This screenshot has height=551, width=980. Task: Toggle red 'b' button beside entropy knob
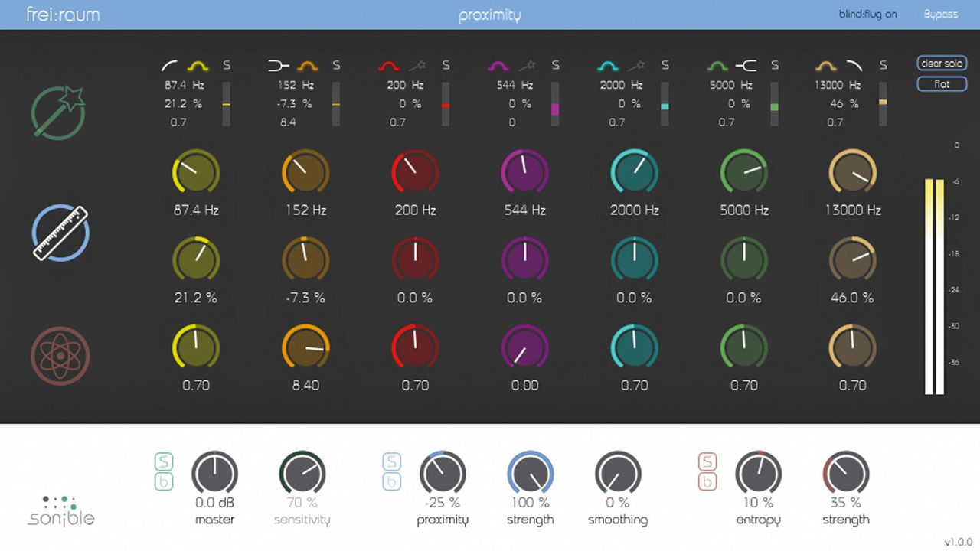(x=707, y=481)
